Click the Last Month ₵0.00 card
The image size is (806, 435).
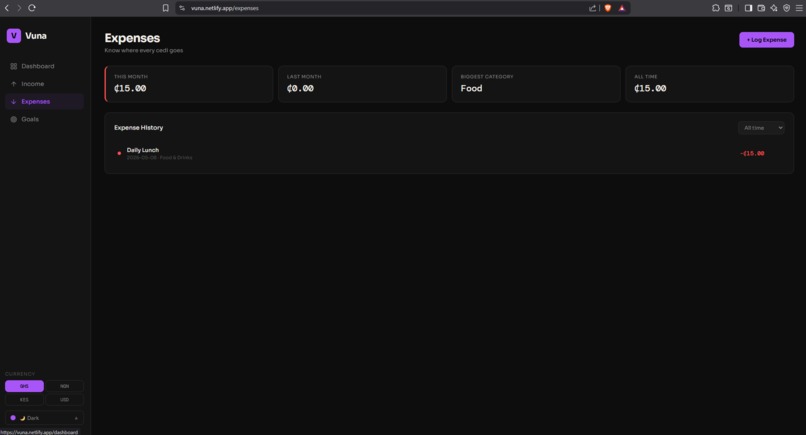coord(362,84)
